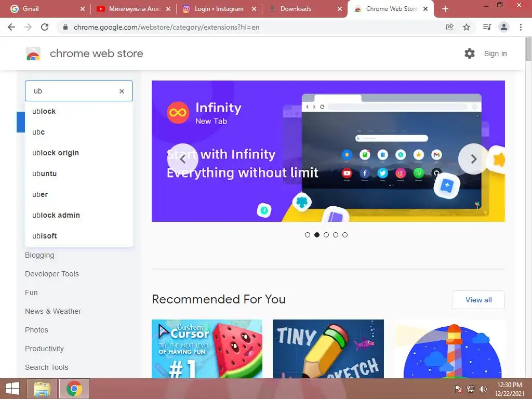Select the first carousel dot

click(308, 235)
